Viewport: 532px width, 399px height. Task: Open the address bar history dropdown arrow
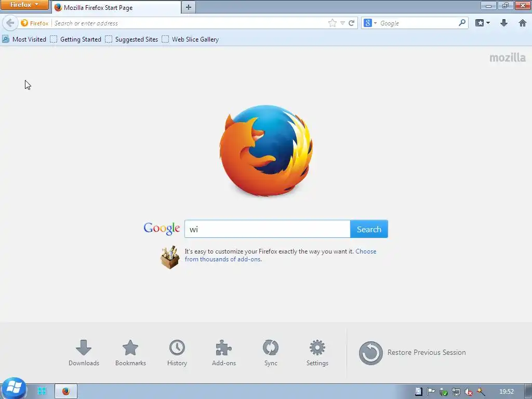coord(342,23)
